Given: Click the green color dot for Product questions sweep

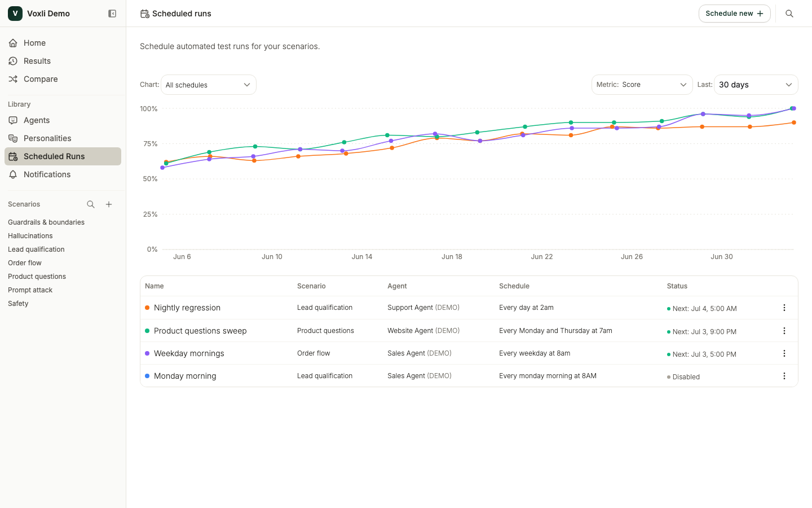Looking at the screenshot, I should coord(147,331).
